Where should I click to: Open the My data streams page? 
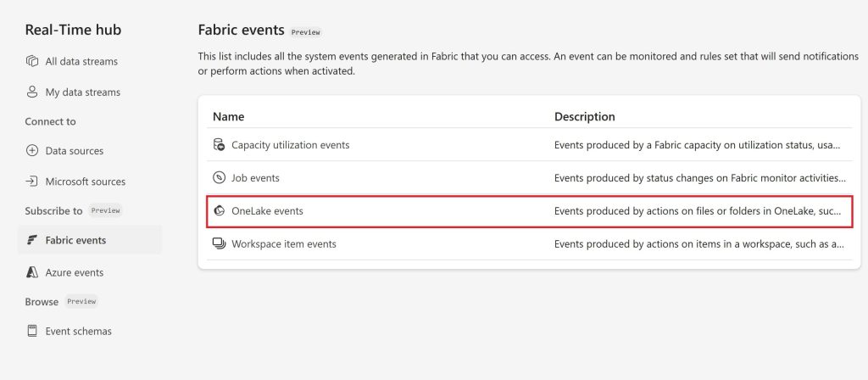(82, 92)
